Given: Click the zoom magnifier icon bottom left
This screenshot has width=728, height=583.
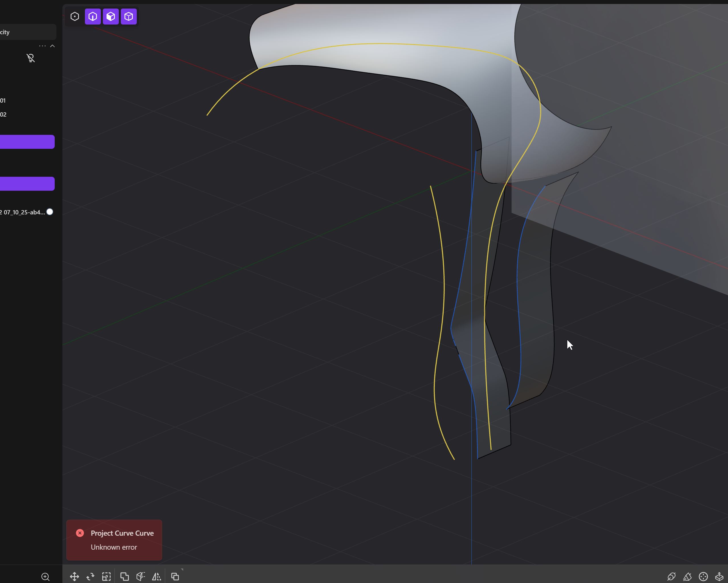Looking at the screenshot, I should coord(45,576).
